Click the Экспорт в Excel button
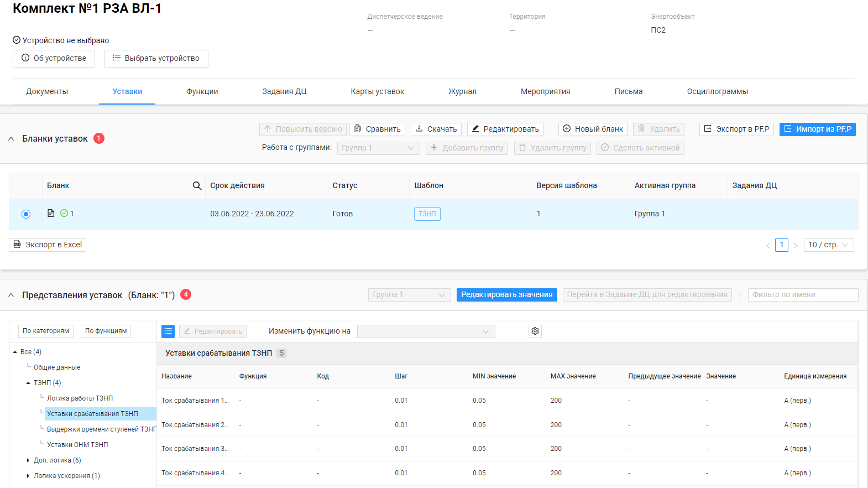 coord(48,245)
